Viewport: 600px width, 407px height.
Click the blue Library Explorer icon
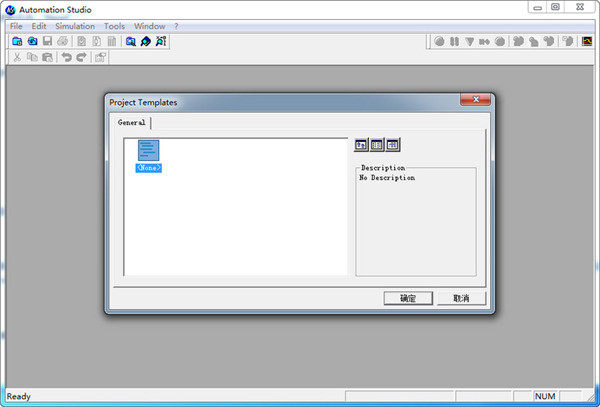click(146, 41)
